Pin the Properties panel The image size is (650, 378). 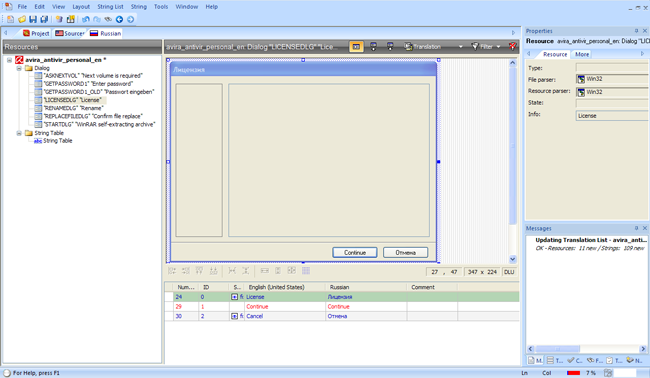click(x=636, y=31)
